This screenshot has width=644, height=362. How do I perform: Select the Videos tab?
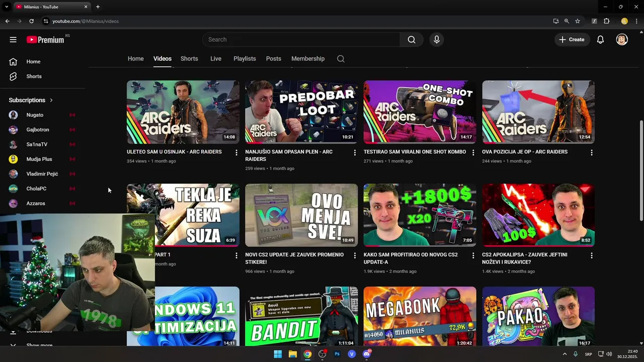(163, 59)
